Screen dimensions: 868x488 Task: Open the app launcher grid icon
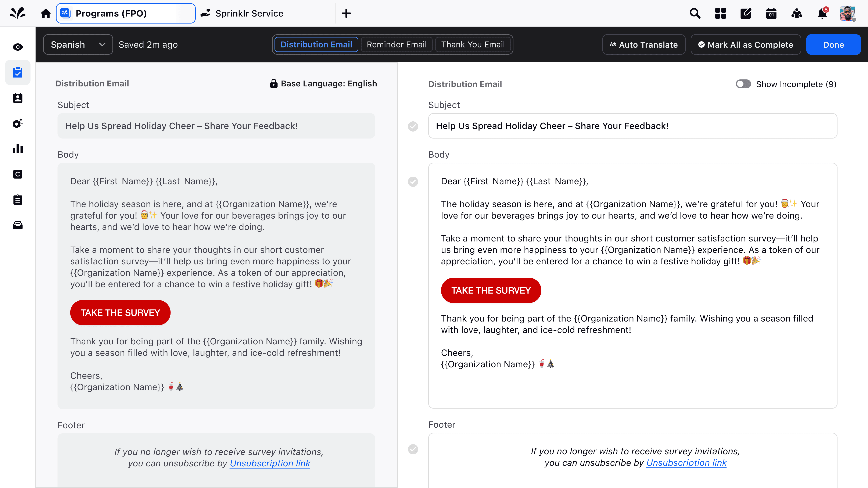pos(720,14)
